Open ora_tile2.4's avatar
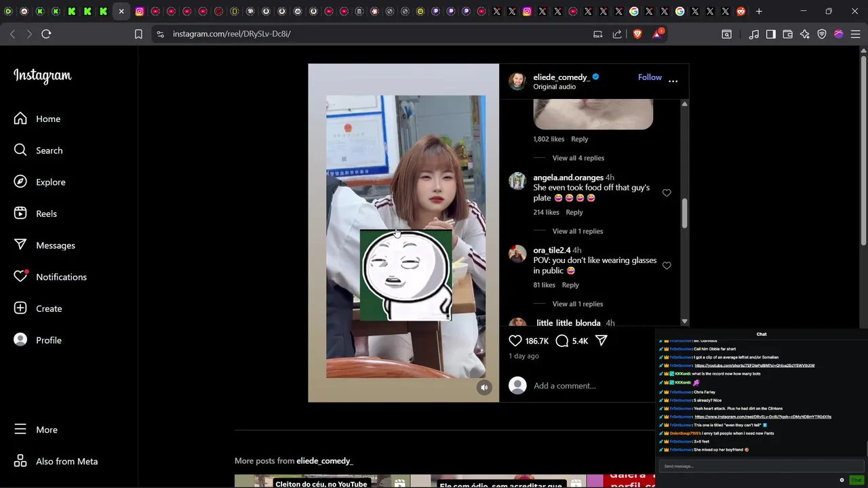Image resolution: width=868 pixels, height=488 pixels. click(x=517, y=254)
